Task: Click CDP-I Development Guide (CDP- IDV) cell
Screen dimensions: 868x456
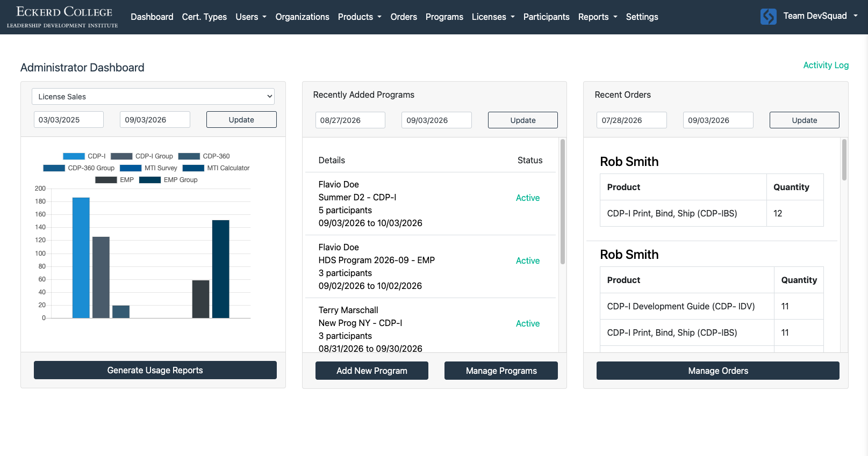Action: tap(687, 306)
